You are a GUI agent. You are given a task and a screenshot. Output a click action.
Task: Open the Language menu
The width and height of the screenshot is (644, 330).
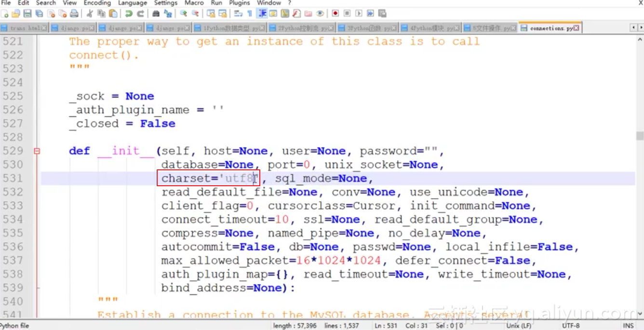pyautogui.click(x=132, y=3)
